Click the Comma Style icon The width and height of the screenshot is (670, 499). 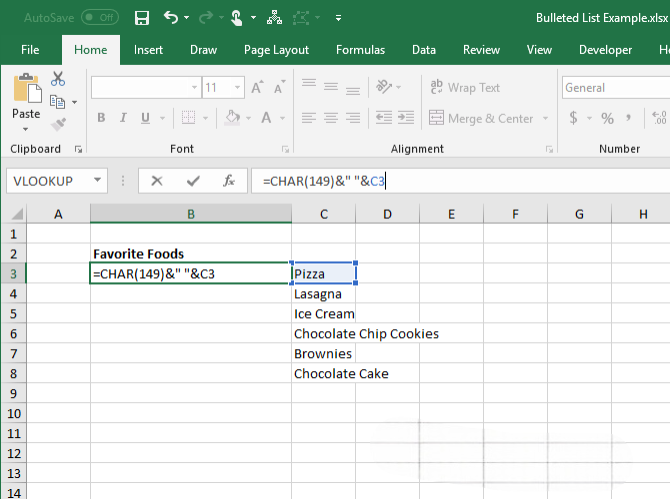628,117
